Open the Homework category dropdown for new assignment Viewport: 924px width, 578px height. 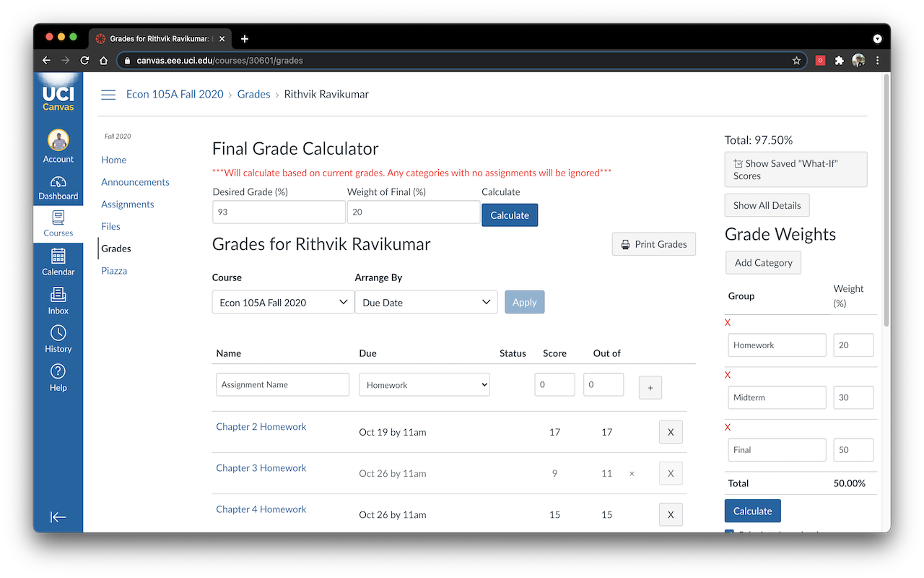[424, 385]
